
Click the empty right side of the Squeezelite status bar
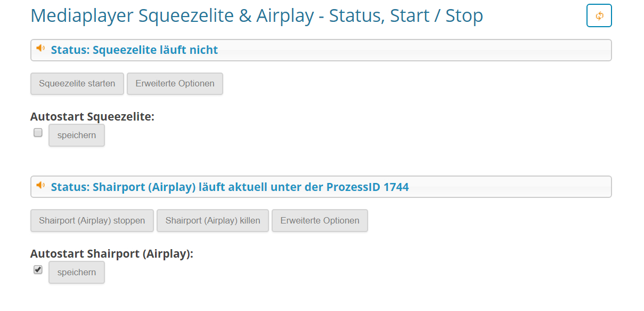(415, 50)
